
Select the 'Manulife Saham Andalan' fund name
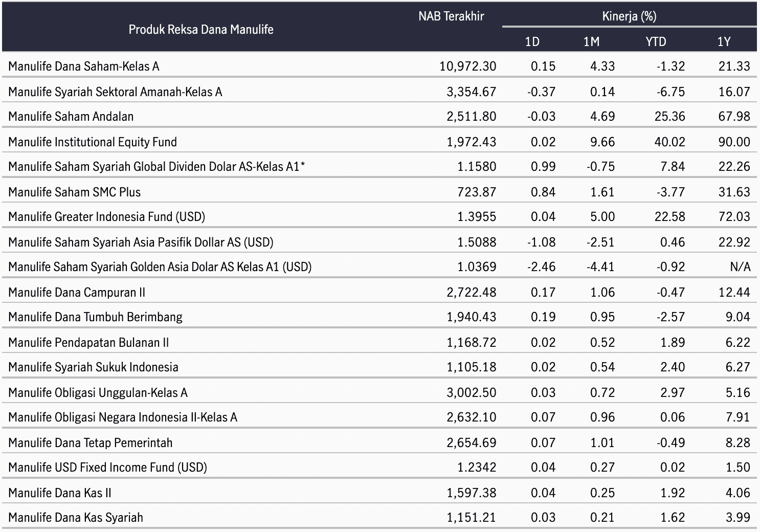click(x=71, y=116)
